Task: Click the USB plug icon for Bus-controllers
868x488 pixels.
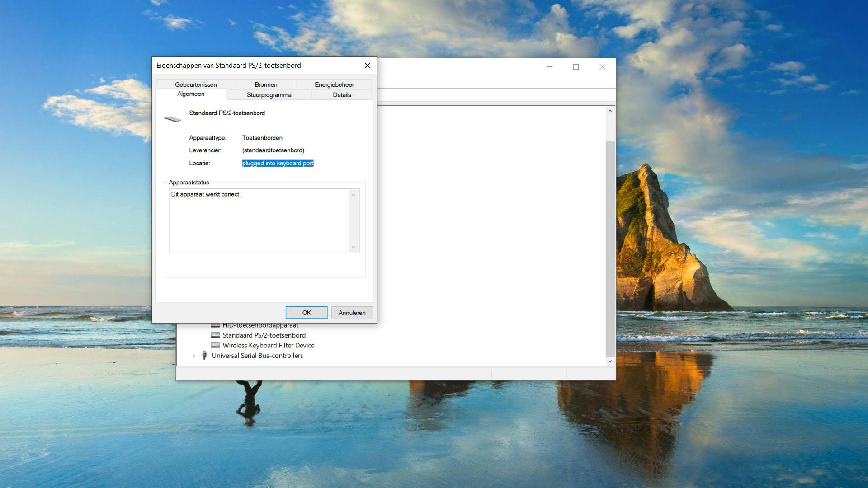Action: tap(204, 355)
